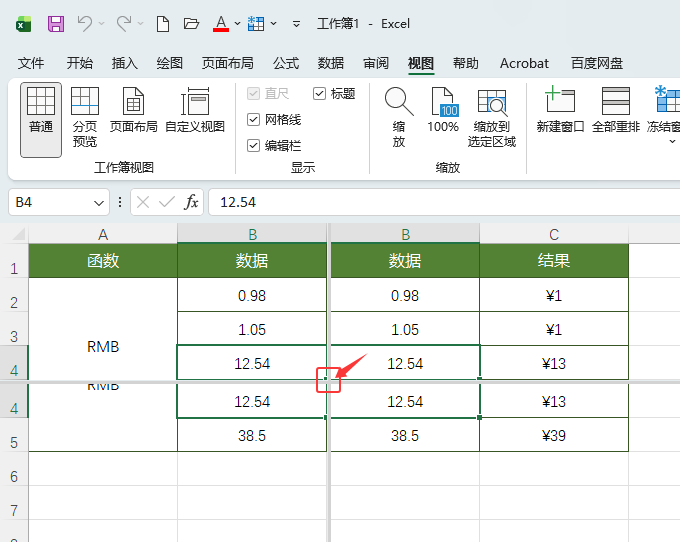Set zoom to 100%
680x542 pixels.
443,110
